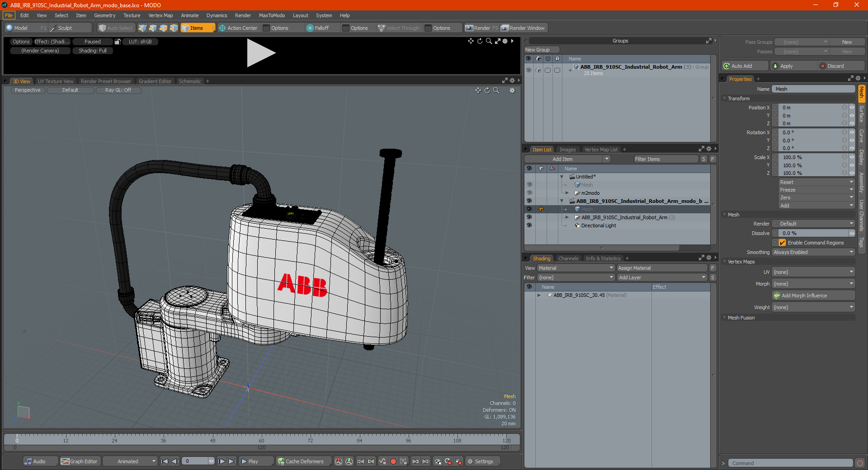
Task: Open the Texture menu
Action: click(132, 15)
